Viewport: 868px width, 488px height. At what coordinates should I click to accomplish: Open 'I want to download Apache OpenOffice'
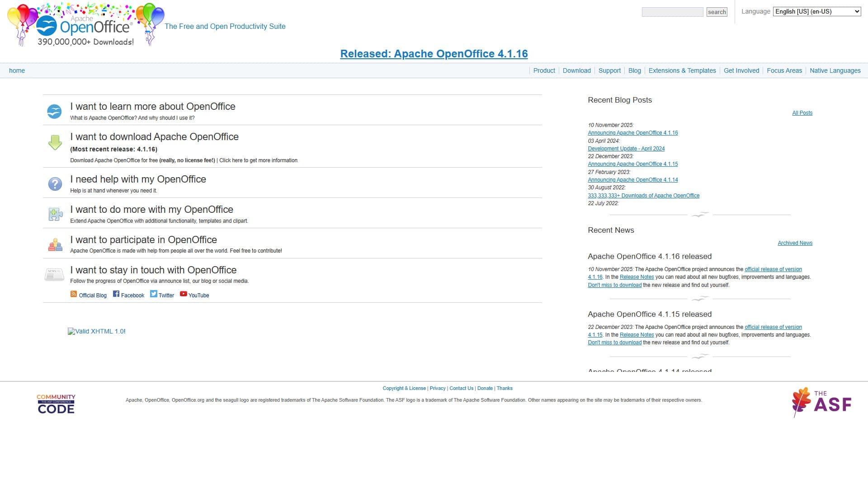point(154,136)
